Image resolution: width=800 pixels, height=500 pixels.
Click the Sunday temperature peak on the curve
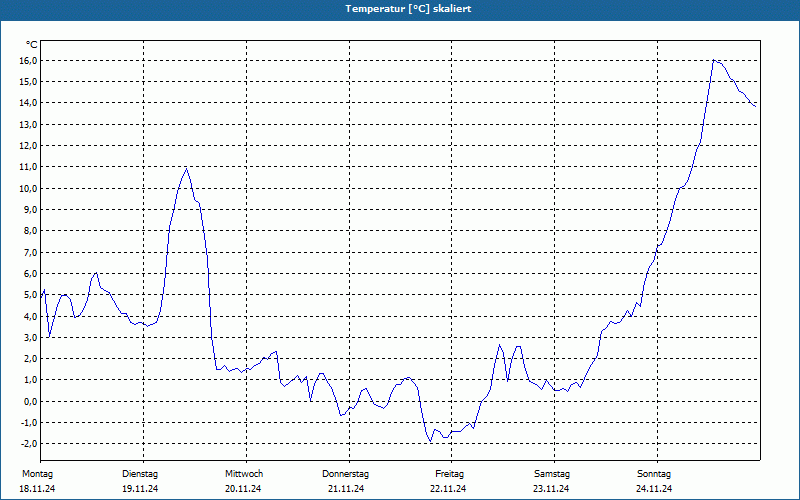pos(714,60)
